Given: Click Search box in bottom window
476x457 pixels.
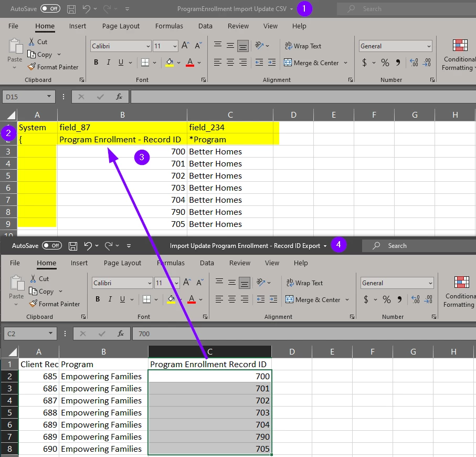Looking at the screenshot, I should [x=419, y=246].
